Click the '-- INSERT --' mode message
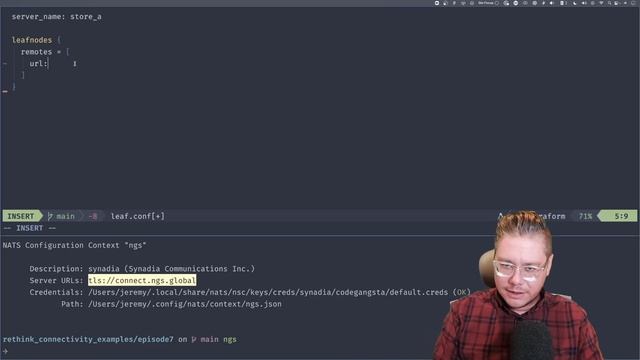 [29, 228]
